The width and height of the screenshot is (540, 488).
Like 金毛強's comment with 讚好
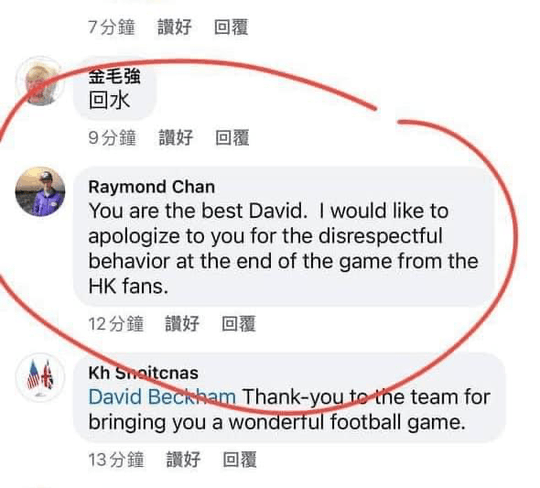pyautogui.click(x=176, y=138)
